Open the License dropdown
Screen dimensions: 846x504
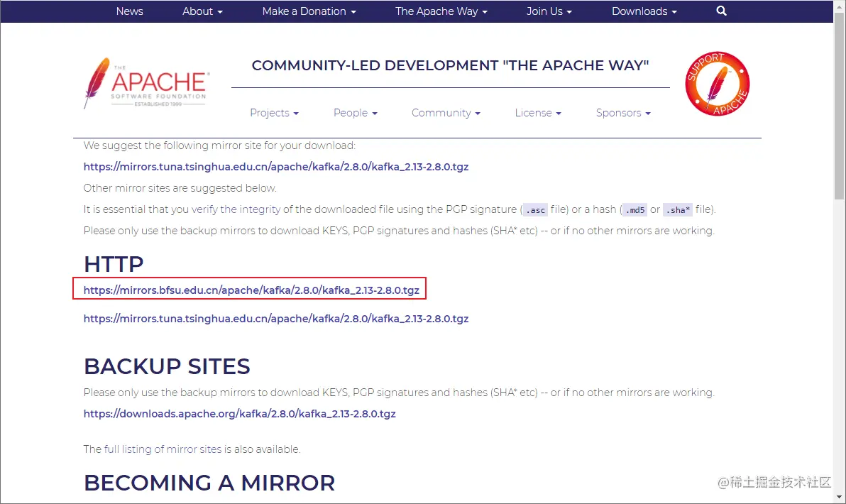538,113
